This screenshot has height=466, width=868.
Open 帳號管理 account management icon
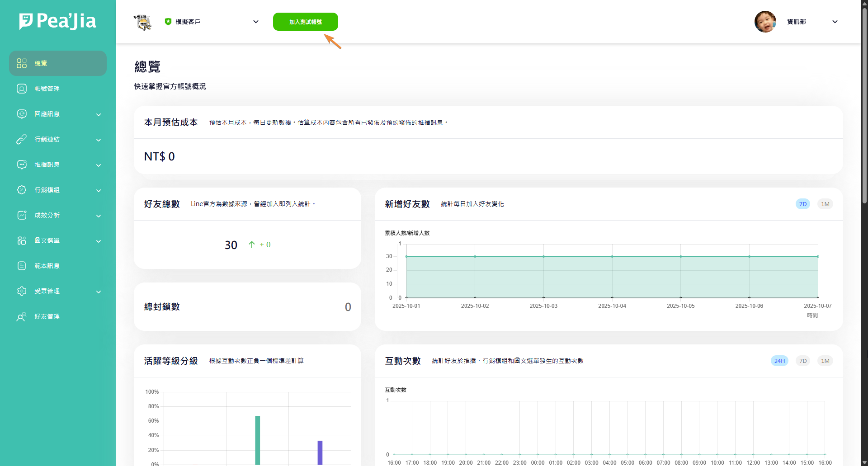pyautogui.click(x=22, y=89)
